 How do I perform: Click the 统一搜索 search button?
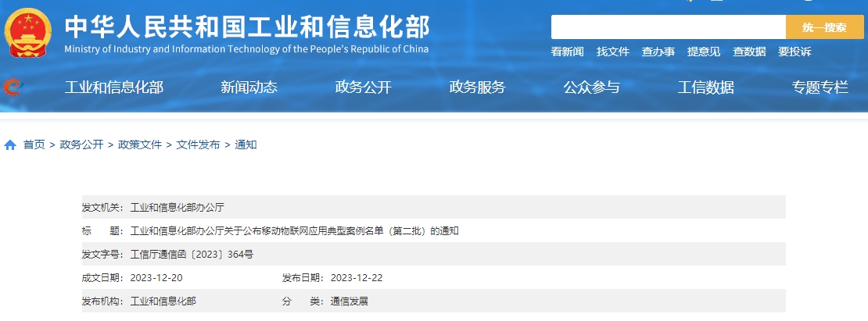click(824, 27)
